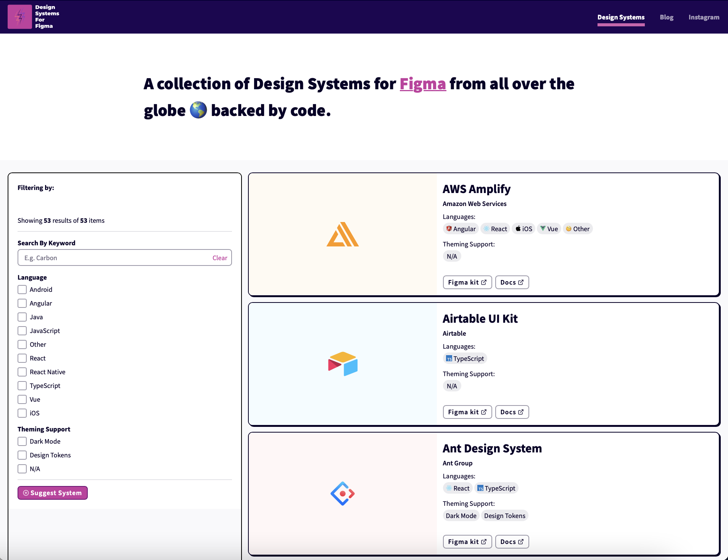
Task: Click the React tag on Ant Design System
Action: click(458, 488)
